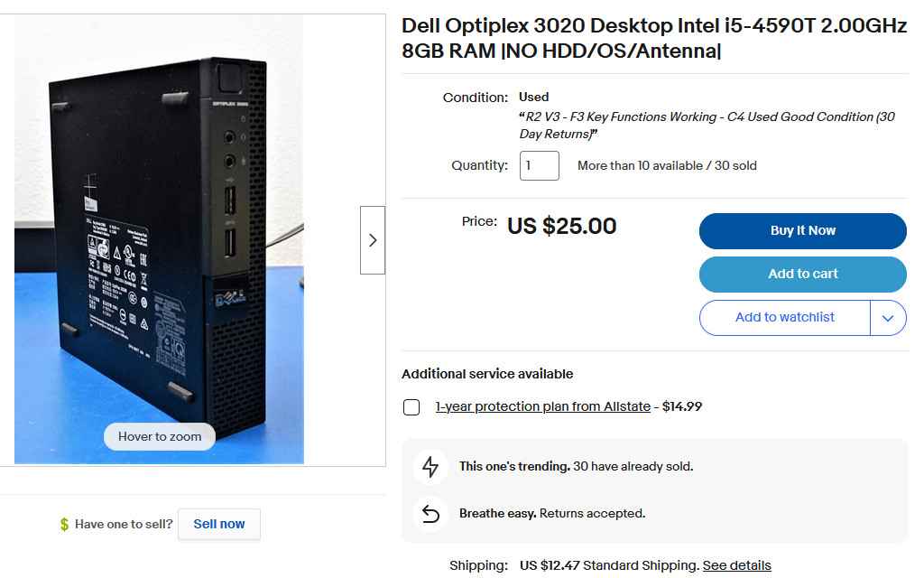The width and height of the screenshot is (924, 578).
Task: Click the green dollar sign icon
Action: (64, 524)
